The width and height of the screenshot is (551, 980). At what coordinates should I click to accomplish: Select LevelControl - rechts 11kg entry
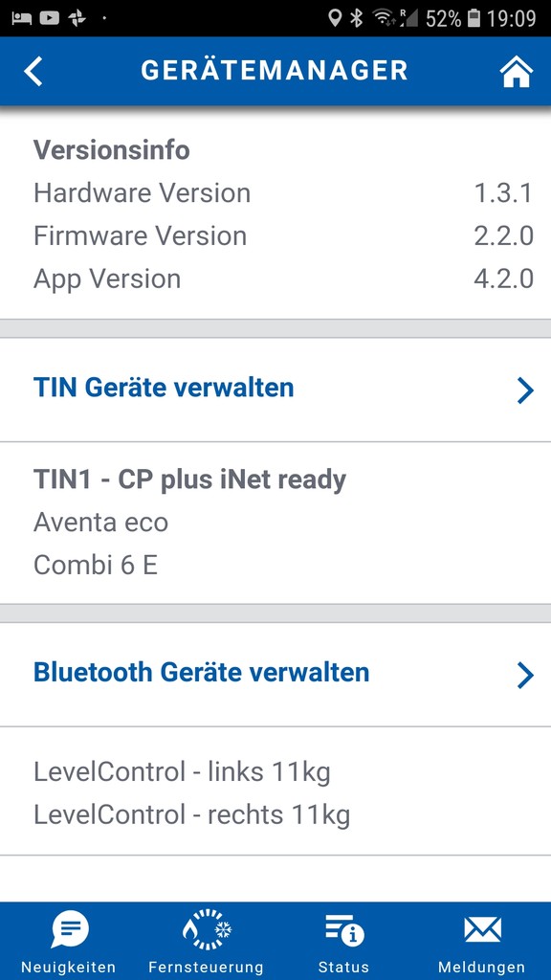point(191,815)
